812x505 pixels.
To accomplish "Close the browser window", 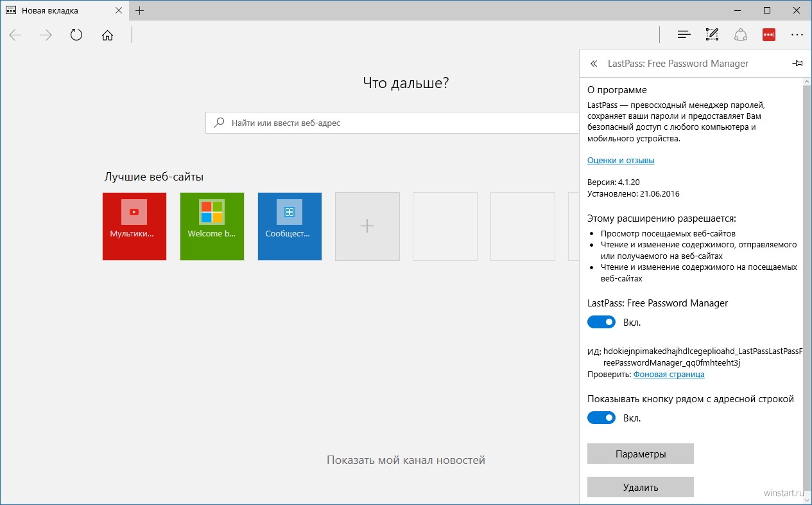I will point(797,10).
